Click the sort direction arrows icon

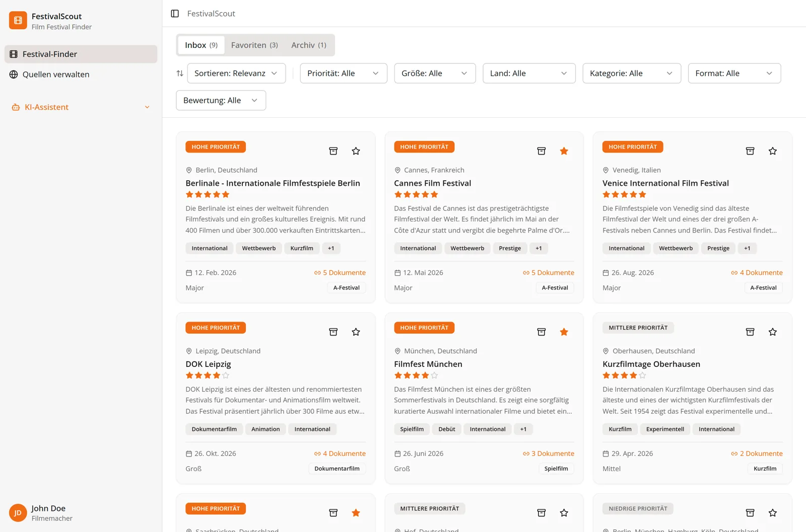pyautogui.click(x=180, y=73)
